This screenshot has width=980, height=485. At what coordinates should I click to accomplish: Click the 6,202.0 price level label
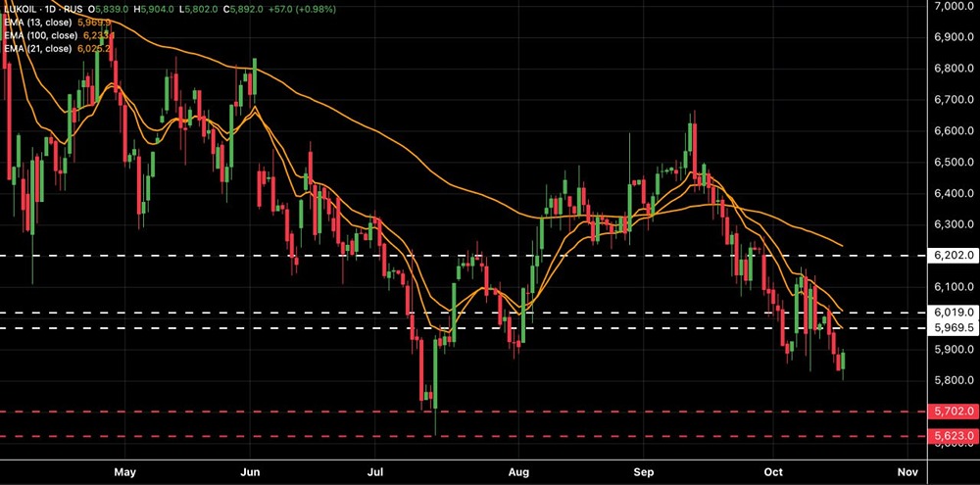(953, 256)
